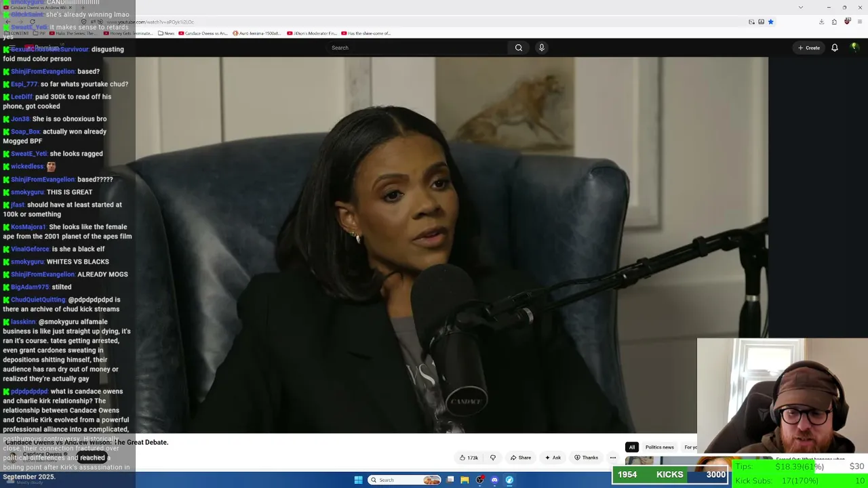
Task: Click the Ask button under the video
Action: (553, 457)
